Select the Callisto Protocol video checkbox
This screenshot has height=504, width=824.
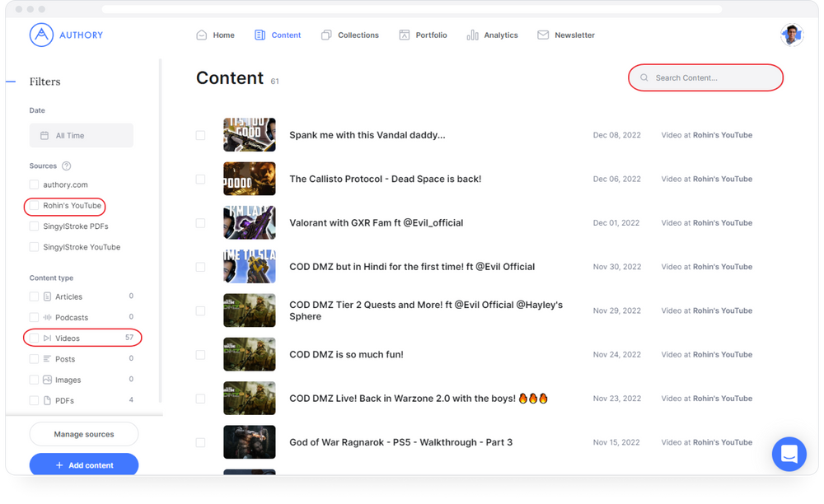(200, 179)
